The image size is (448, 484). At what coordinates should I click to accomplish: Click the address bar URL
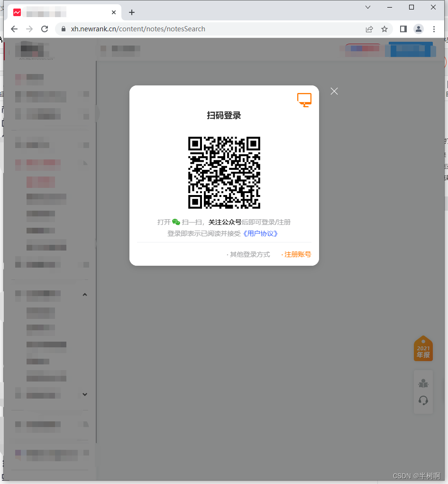tap(138, 29)
